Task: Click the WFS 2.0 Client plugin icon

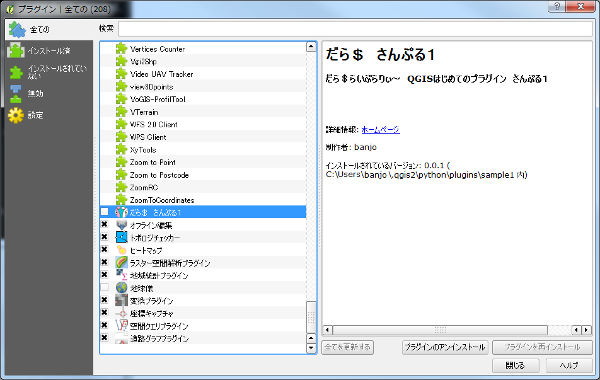Action: pos(121,124)
